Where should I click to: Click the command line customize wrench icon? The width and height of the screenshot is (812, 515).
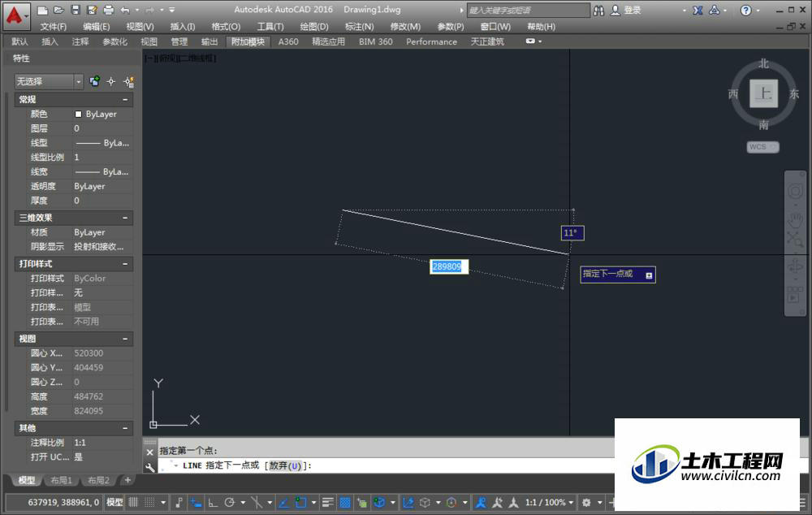coord(149,468)
